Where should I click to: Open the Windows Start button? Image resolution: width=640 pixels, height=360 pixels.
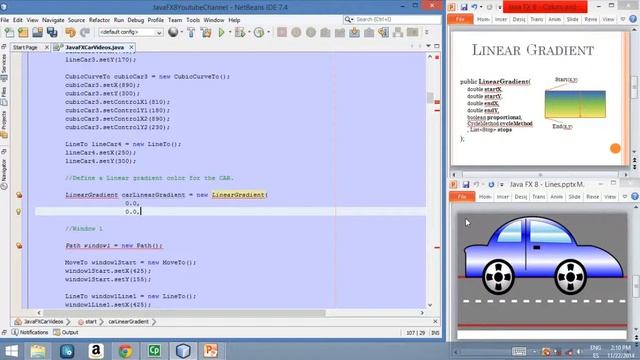point(11,351)
